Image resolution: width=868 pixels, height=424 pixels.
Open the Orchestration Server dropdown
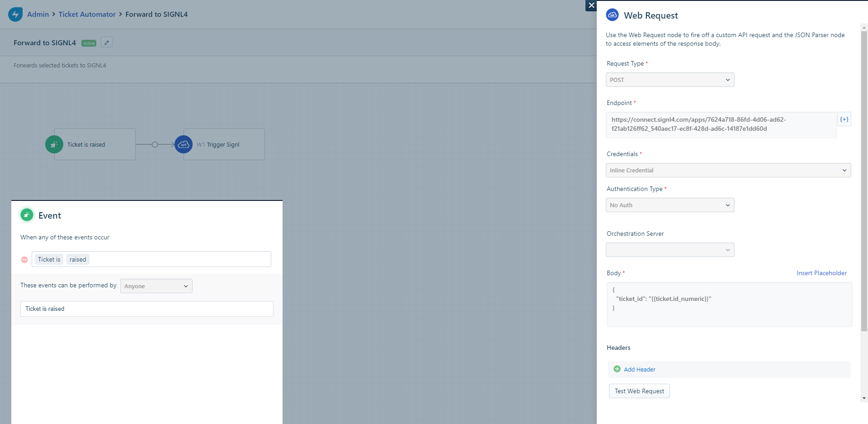point(670,250)
